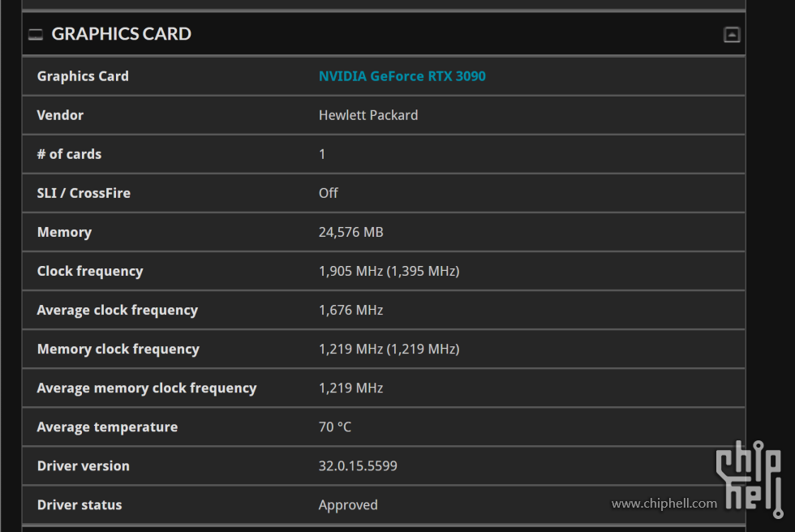Screen dimensions: 795x532
Task: Select the 'Average memory clock frequency' label
Action: [x=147, y=388]
